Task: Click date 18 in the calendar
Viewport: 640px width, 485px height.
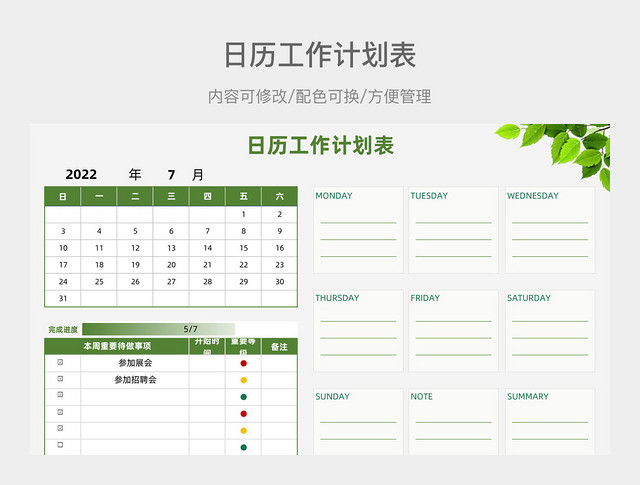Action: point(99,265)
